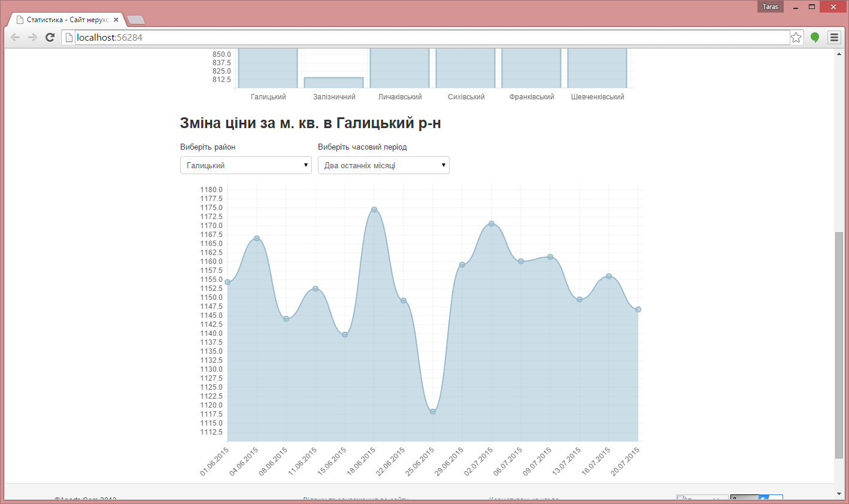Open the time period dropdown Два останніх місяці
The width and height of the screenshot is (849, 504).
(384, 165)
